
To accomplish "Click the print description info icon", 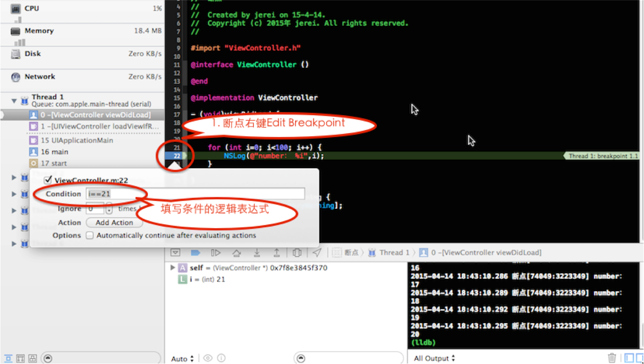I will (x=221, y=358).
